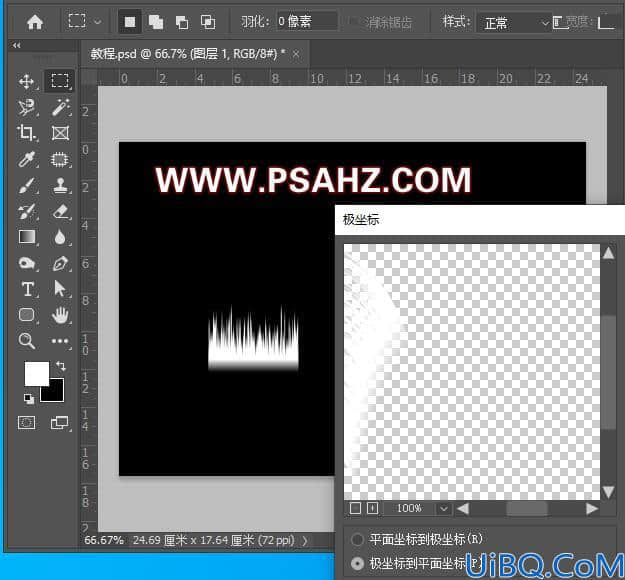Open the preview zoom percentage dropdown
The width and height of the screenshot is (625, 580).
click(x=443, y=509)
